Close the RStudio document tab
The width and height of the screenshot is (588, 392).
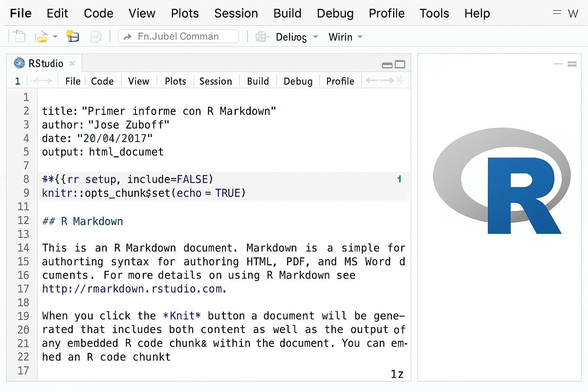point(72,64)
